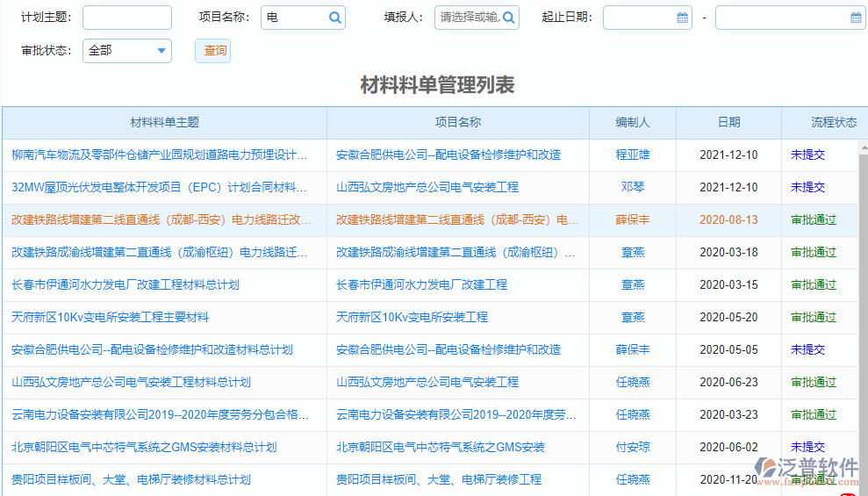Open 北京朝阳区电气中芯特气系统 material plan link
The width and height of the screenshot is (868, 496).
pos(144,447)
